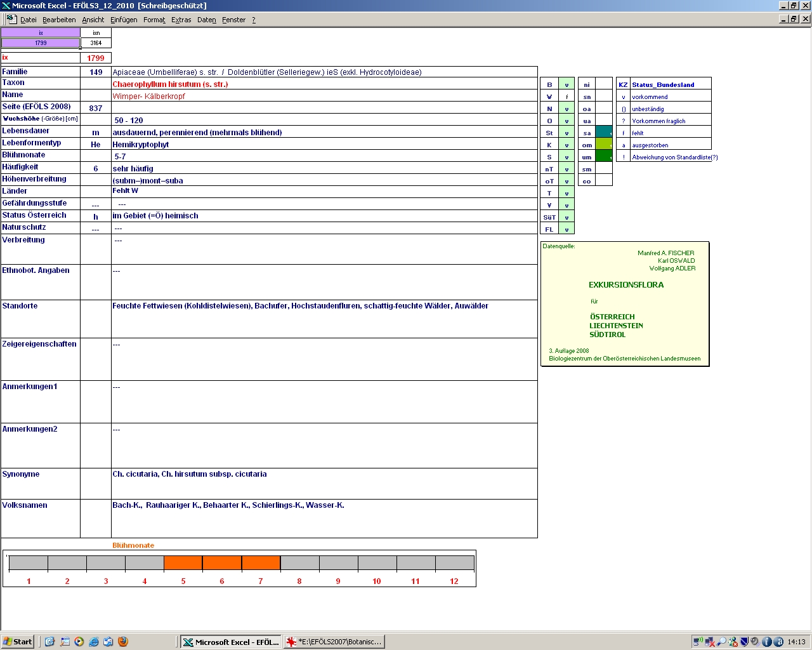Screen dimensions: 812x650
Task: Click the blue 'a' tray icon
Action: (778, 642)
